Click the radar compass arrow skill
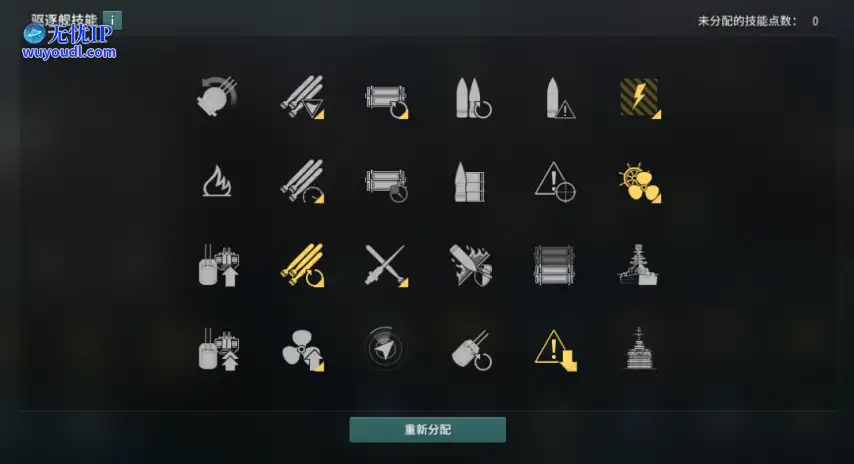The height and width of the screenshot is (464, 854). [385, 349]
